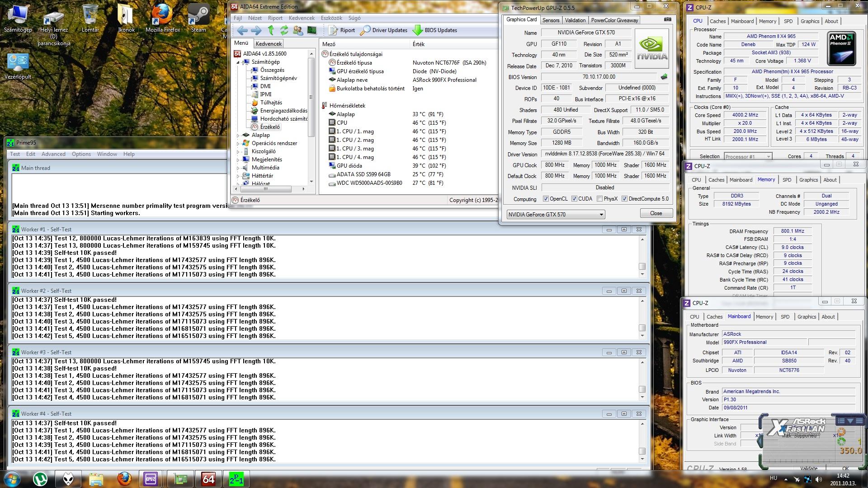This screenshot has width=868, height=488.
Task: Click Worker #1 vertical scrollbar thumb
Action: [642, 267]
